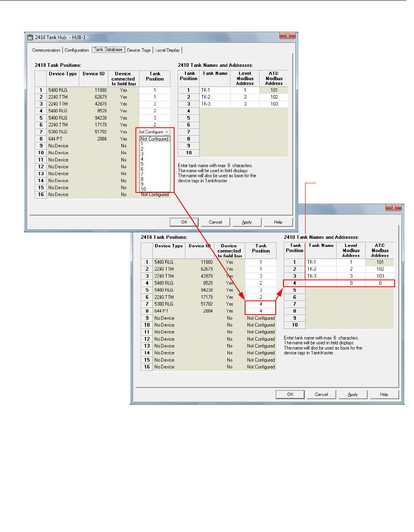Click Tank Position 4 cell of 644 PT lower window

pos(261,311)
